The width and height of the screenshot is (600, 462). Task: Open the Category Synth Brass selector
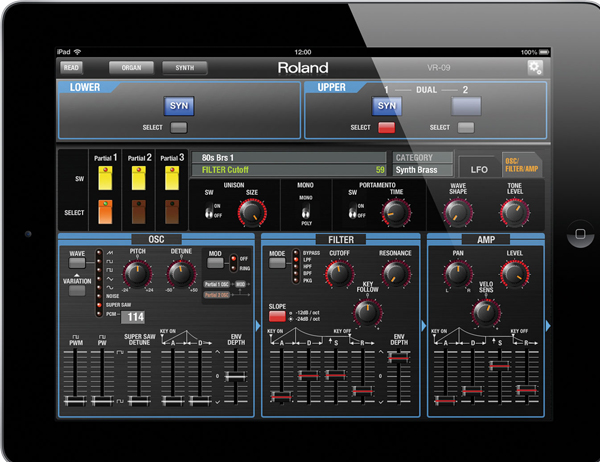(420, 170)
